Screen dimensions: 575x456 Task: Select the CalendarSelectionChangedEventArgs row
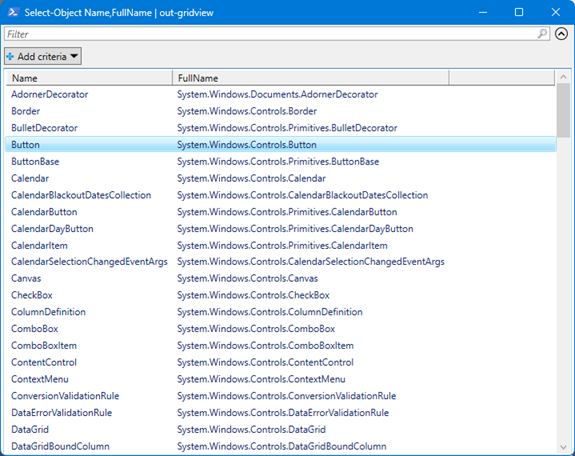coord(281,262)
